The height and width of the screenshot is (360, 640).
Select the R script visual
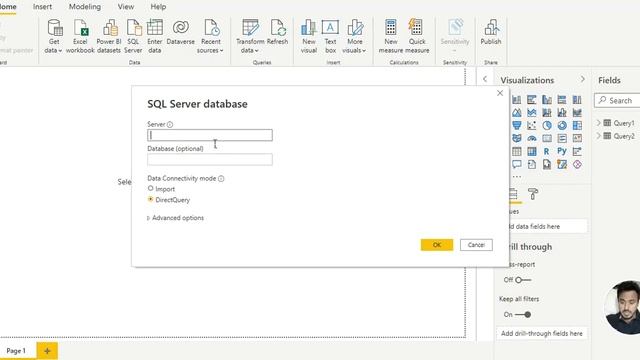pyautogui.click(x=547, y=151)
